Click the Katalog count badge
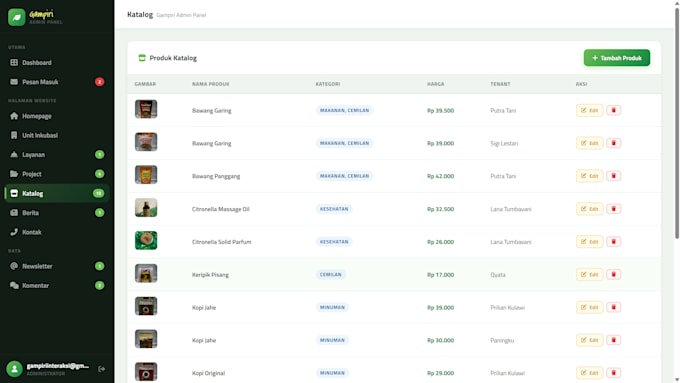Screen dimensions: 680x383 [98, 193]
